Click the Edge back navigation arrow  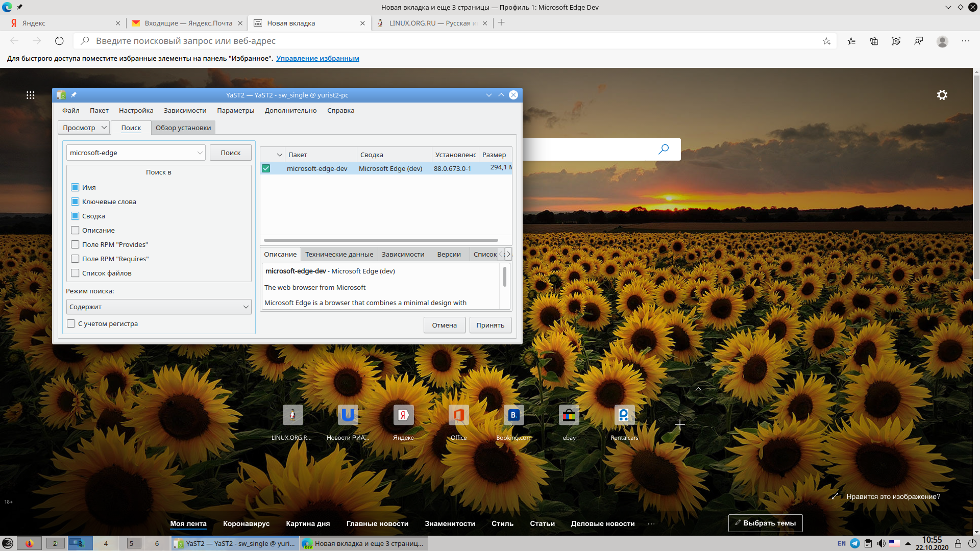(x=14, y=41)
